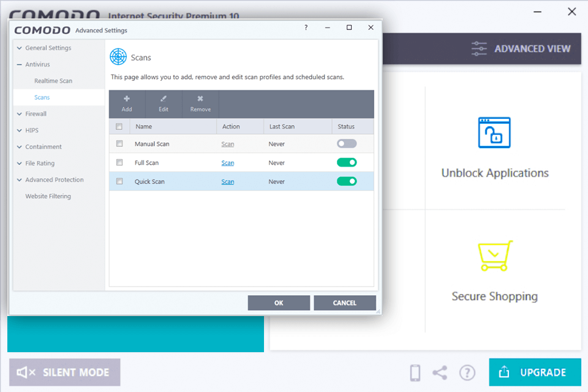Close the Advanced Settings dialog

(x=371, y=28)
